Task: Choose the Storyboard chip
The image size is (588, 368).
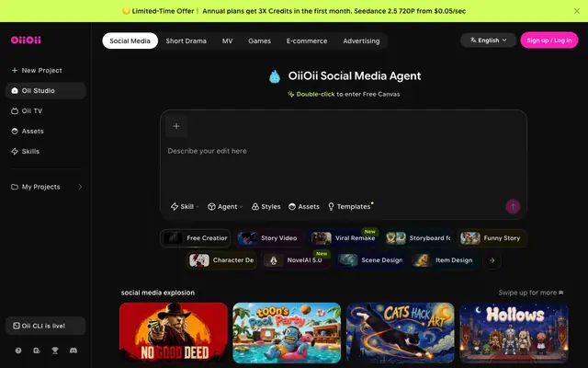Action: click(418, 238)
